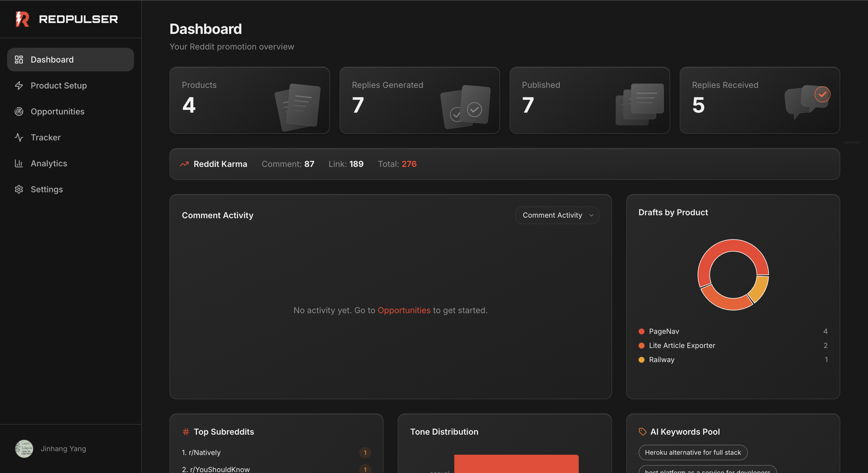Image resolution: width=868 pixels, height=473 pixels.
Task: Click Jinhang Yang's profile avatar
Action: coord(24,449)
